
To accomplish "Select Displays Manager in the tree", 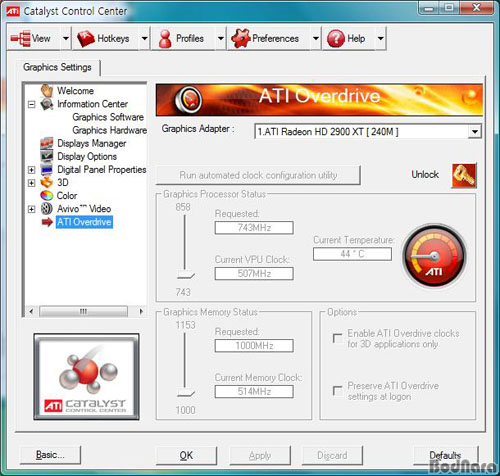I will pos(92,143).
